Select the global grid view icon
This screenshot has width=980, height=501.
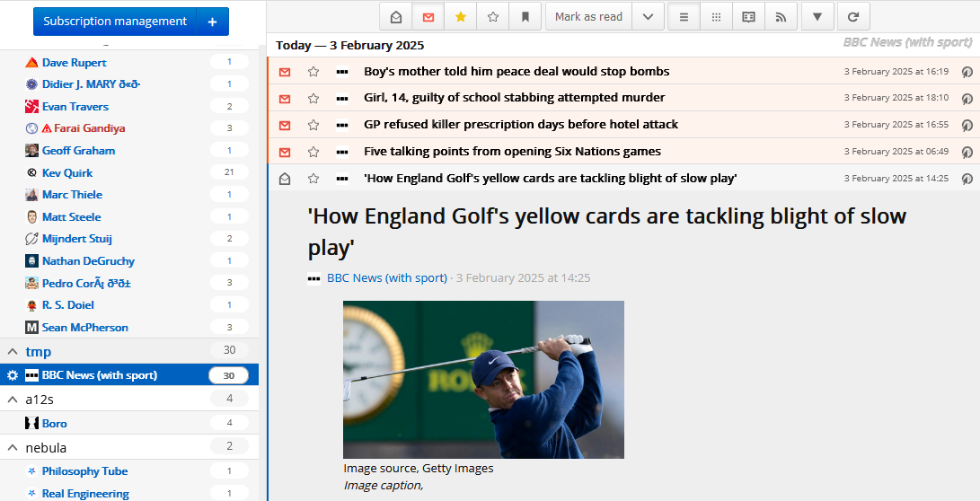[716, 17]
